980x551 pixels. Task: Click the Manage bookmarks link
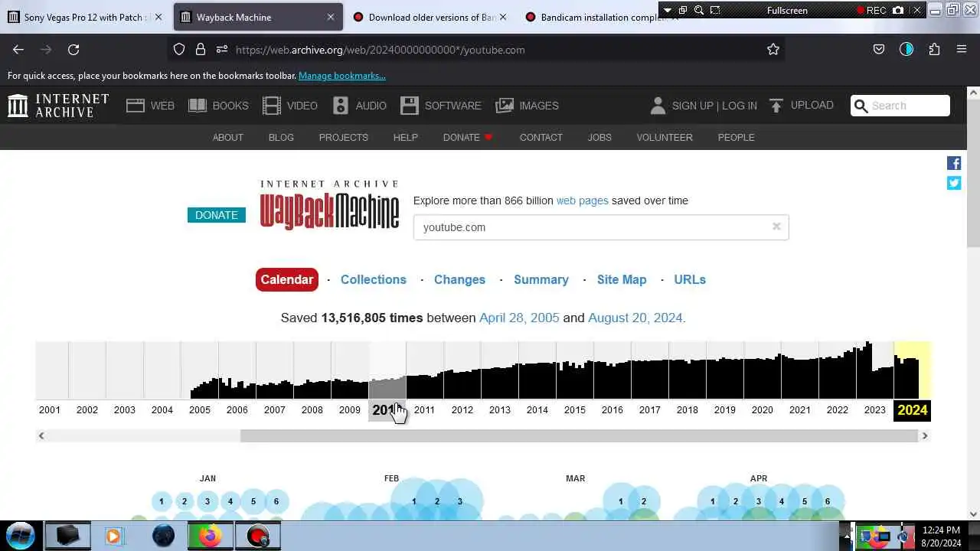click(342, 76)
